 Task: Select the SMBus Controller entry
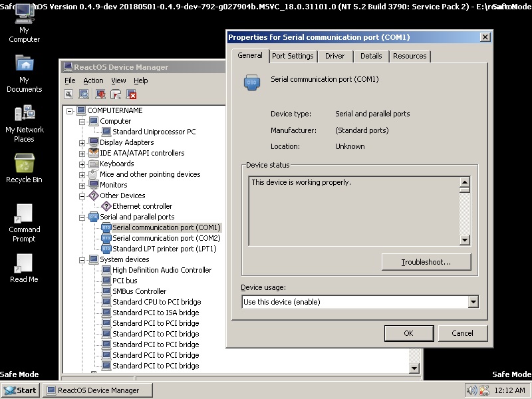[x=140, y=291]
